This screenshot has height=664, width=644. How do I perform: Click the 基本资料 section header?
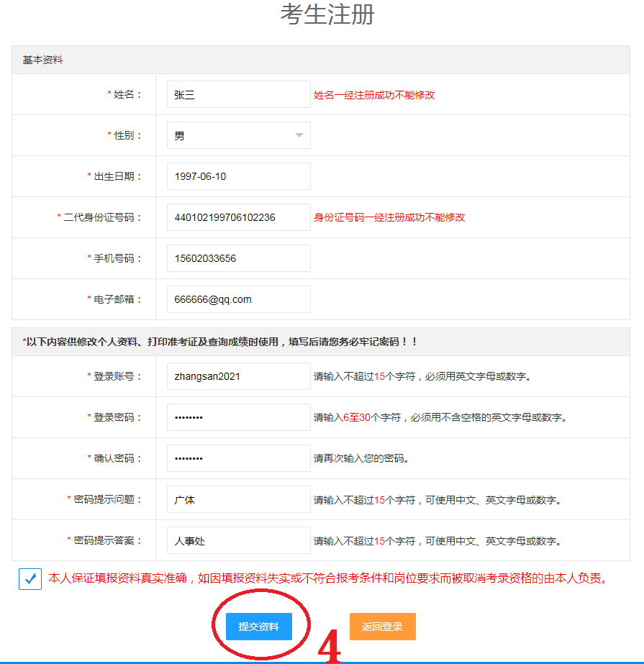click(42, 60)
